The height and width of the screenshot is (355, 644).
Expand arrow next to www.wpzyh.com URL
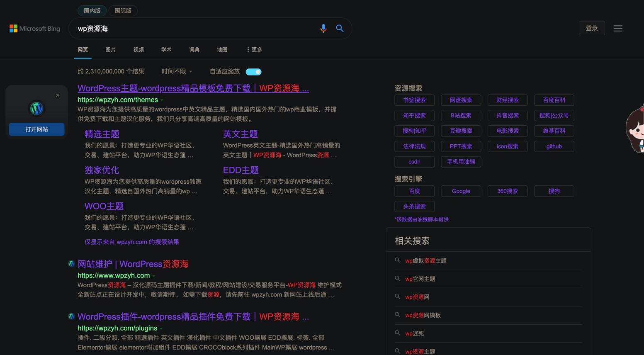[x=154, y=276]
